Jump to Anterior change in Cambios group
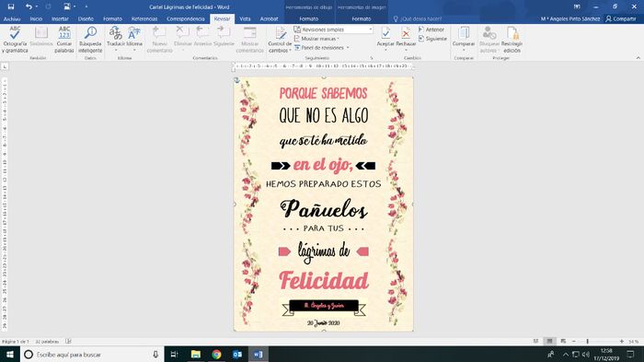The height and width of the screenshot is (362, 644). coord(431,29)
